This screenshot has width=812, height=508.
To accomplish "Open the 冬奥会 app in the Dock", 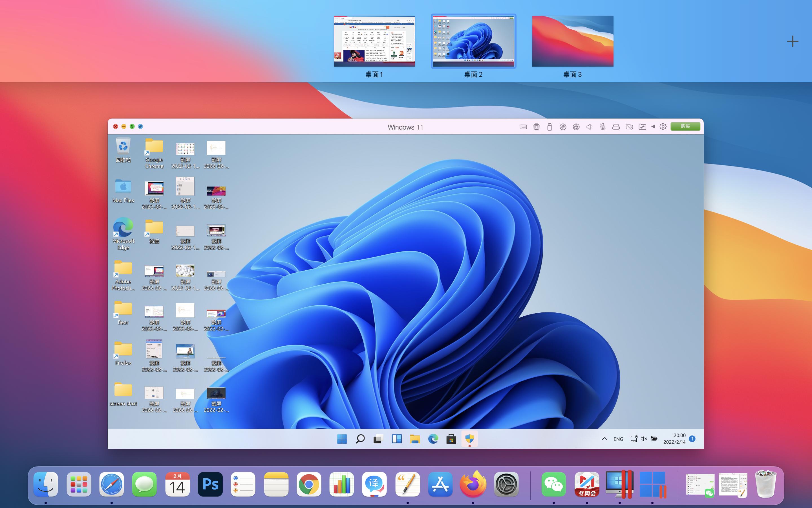I will [x=587, y=484].
